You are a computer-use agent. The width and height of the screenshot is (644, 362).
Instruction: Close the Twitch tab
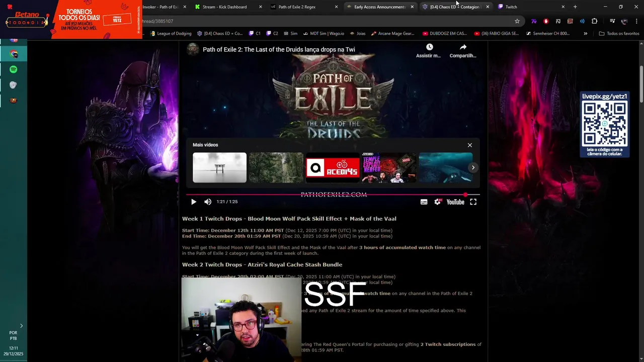pos(563,7)
